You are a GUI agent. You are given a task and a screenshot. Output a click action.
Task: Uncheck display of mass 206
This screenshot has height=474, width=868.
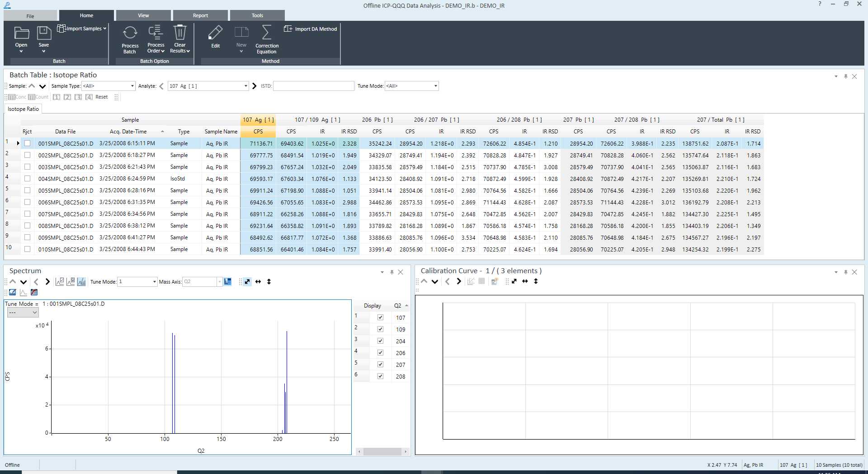click(x=380, y=353)
